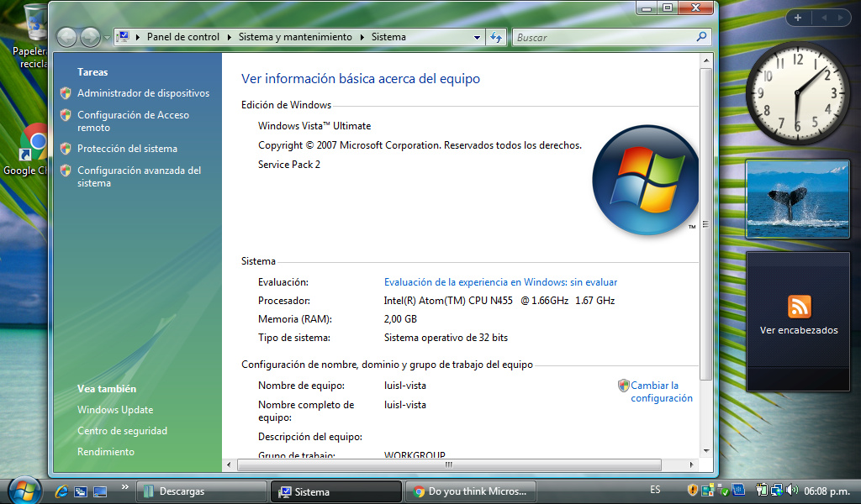Click the sidebar next gadgets arrow
861x504 pixels.
pos(840,18)
